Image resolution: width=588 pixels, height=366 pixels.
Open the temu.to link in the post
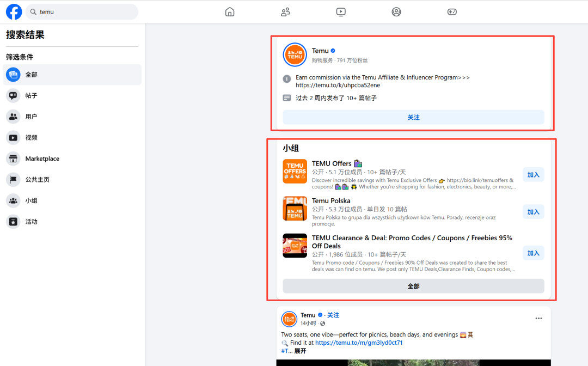point(358,342)
